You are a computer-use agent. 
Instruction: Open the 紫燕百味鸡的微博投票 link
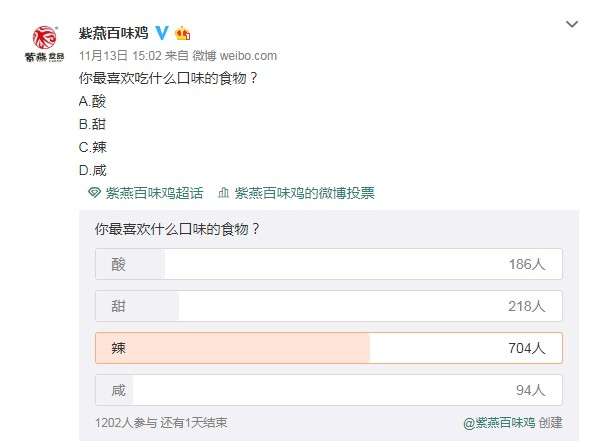pyautogui.click(x=305, y=193)
